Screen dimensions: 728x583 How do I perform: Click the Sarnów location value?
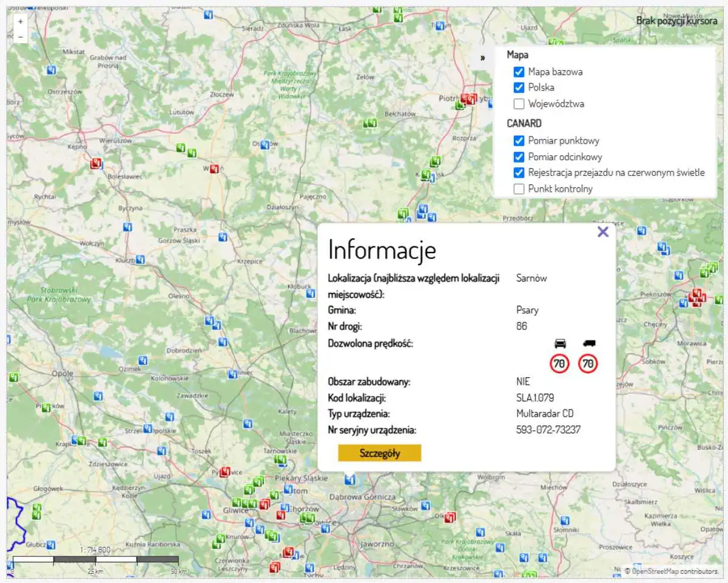(531, 278)
